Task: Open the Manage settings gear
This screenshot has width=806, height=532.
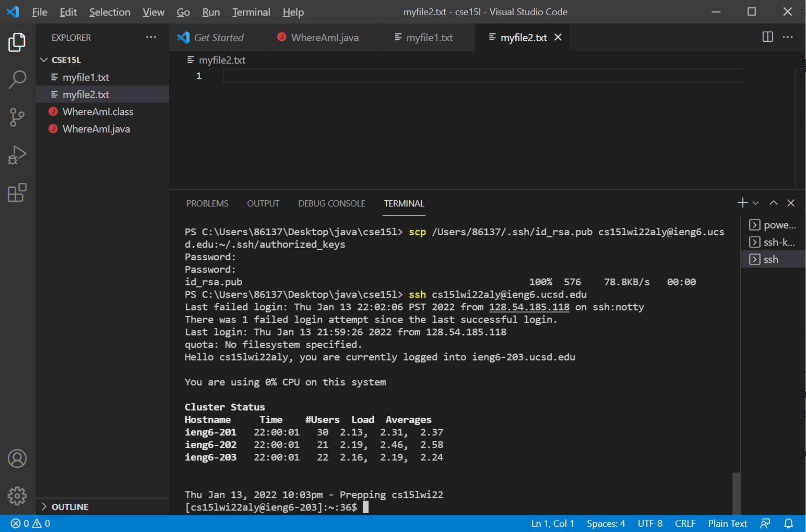Action: 17,495
